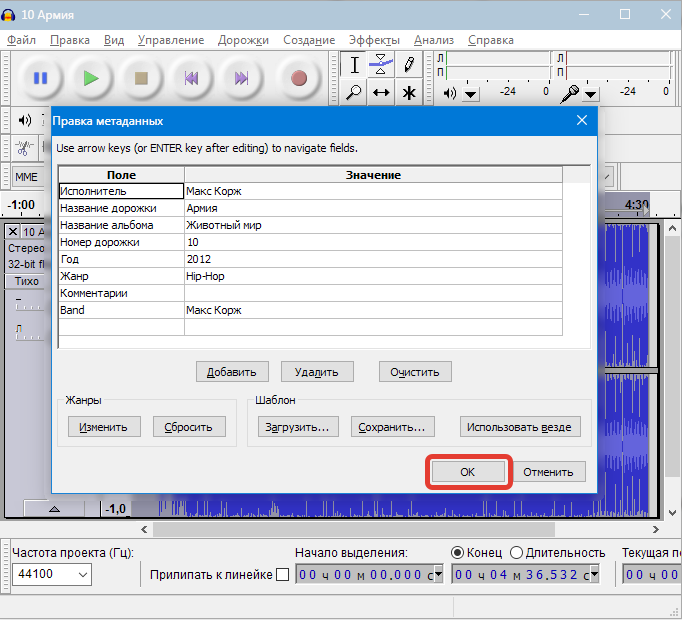Click the Загрузить template button
The image size is (682, 620).
point(297,427)
